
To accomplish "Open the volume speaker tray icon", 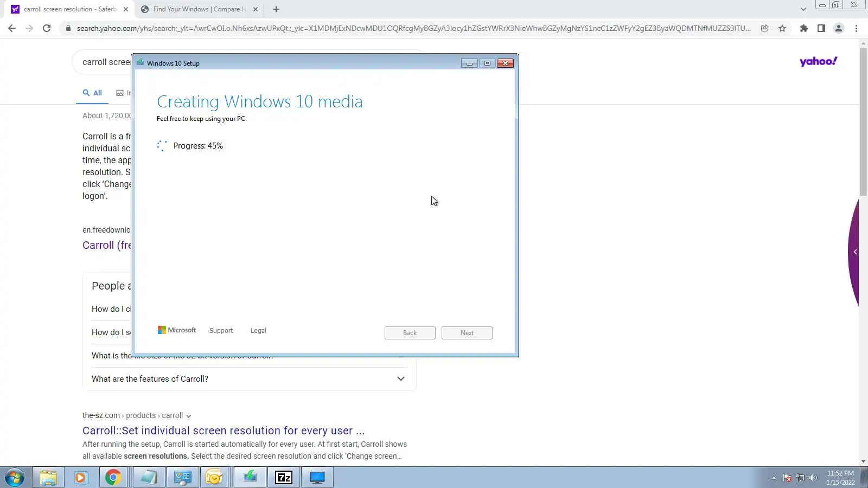I will coord(813,478).
